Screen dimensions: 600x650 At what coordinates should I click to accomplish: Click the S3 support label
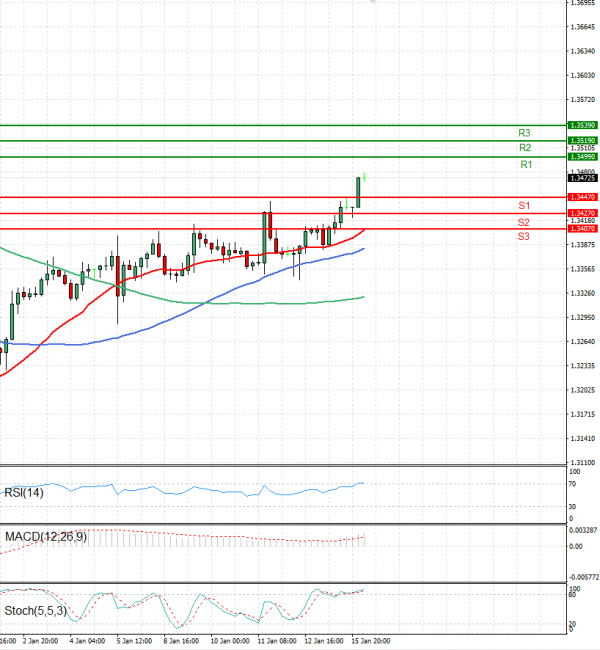pyautogui.click(x=523, y=237)
